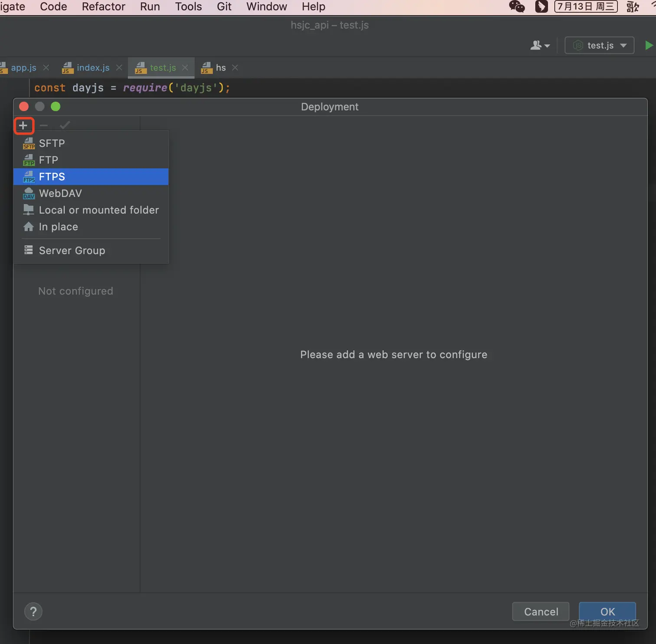Choose Local or mounted folder option

coord(91,210)
